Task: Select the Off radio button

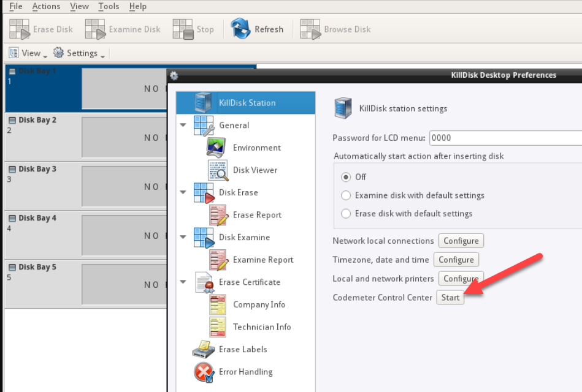Action: pyautogui.click(x=345, y=177)
